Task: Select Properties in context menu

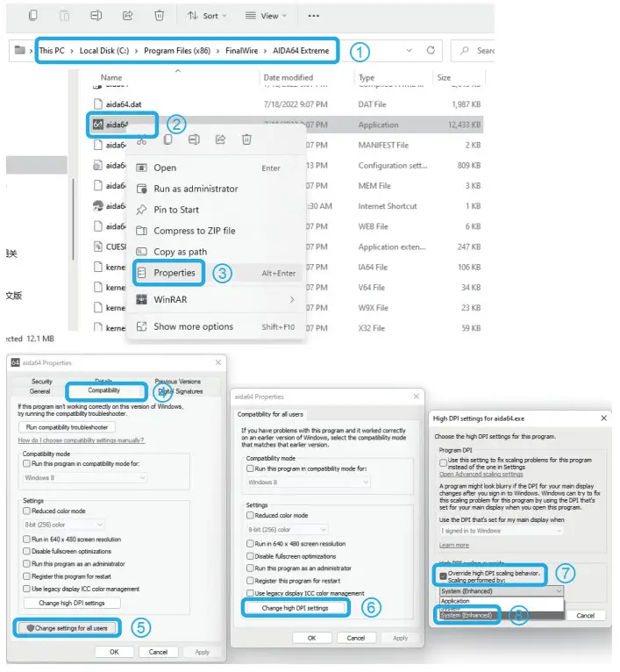Action: [x=216, y=273]
